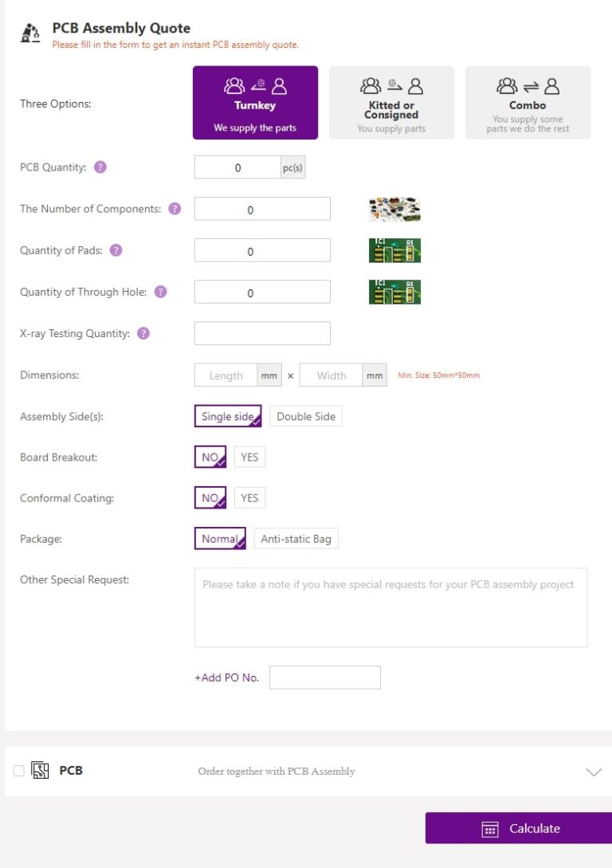Click help icon beside Number of Components
Viewport: 612px width, 868px height.
pyautogui.click(x=175, y=209)
